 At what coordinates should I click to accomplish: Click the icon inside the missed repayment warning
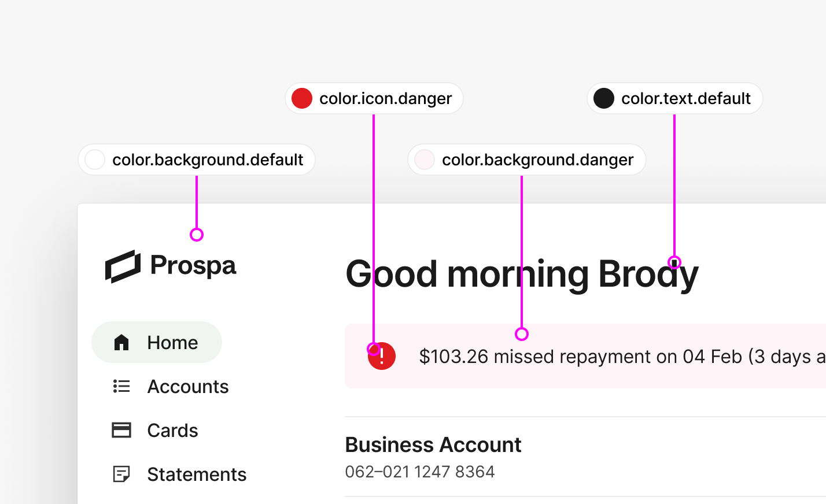[382, 356]
